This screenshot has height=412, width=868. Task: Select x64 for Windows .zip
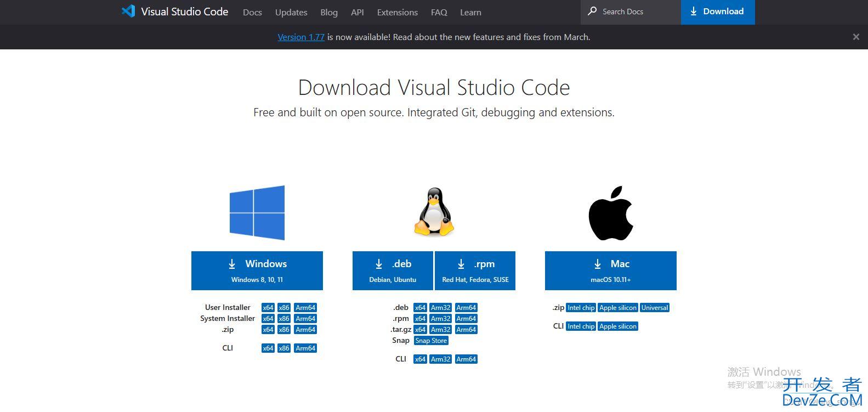click(x=268, y=330)
